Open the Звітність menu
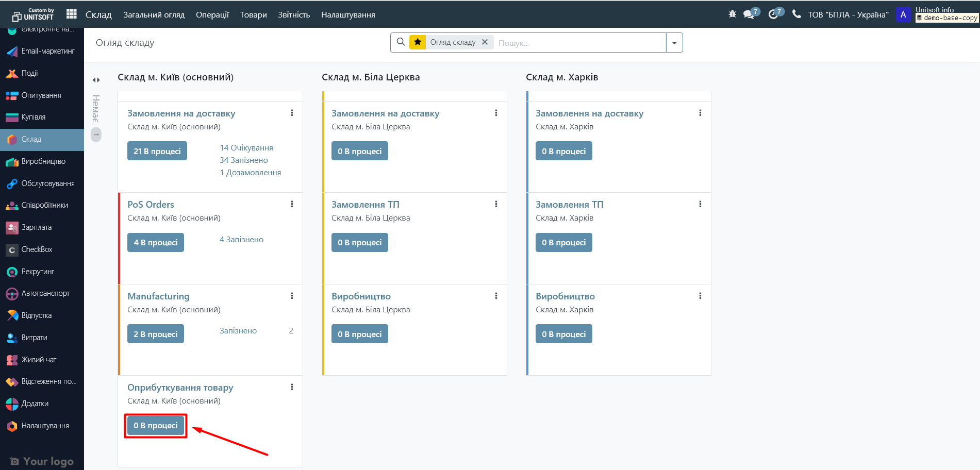Screen dimensions: 980x470 point(294,15)
